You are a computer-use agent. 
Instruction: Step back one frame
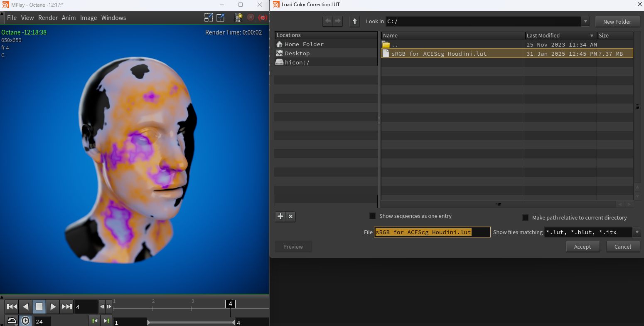coord(102,307)
